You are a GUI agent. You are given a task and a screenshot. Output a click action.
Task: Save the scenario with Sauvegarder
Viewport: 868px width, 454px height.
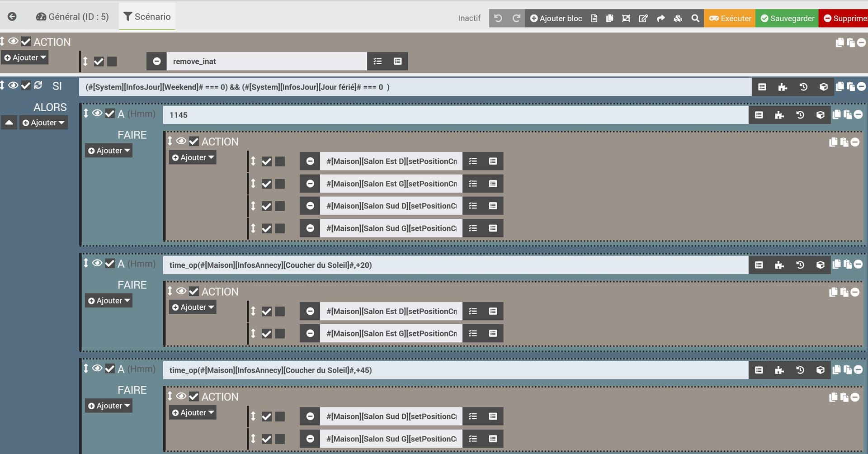(787, 18)
